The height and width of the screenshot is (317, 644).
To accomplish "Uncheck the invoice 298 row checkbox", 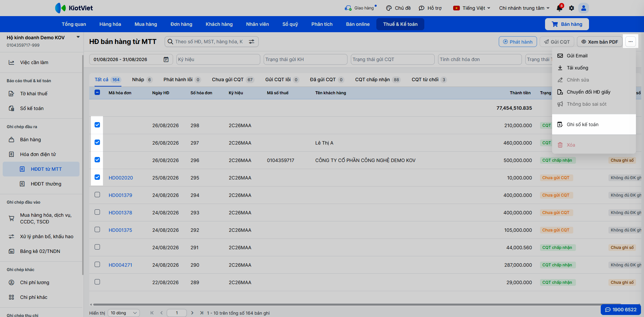I will 97,125.
